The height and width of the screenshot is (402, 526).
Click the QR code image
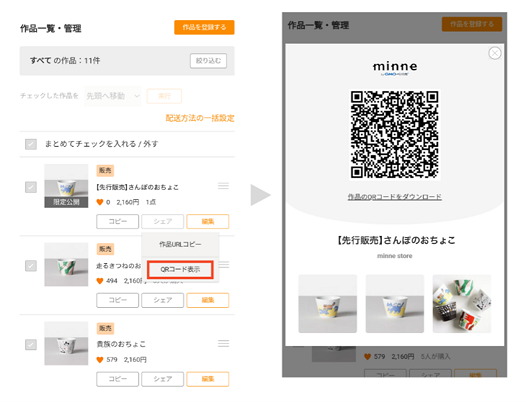coord(394,134)
